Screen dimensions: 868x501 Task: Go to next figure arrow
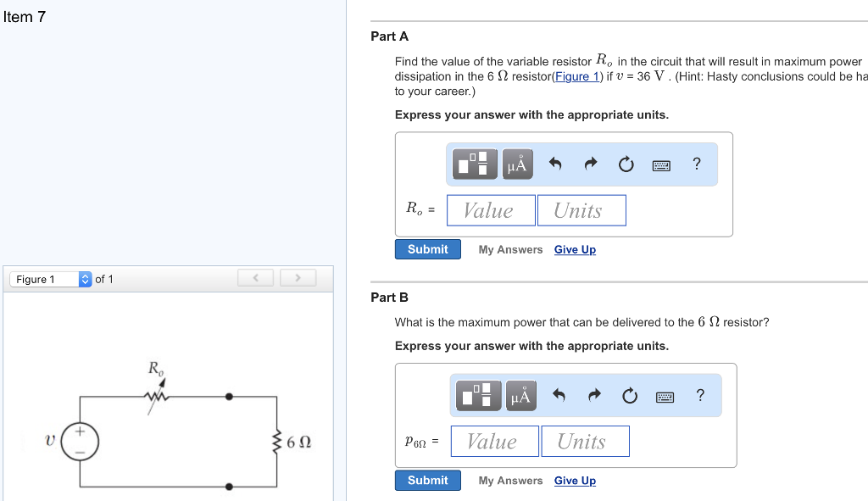(298, 278)
